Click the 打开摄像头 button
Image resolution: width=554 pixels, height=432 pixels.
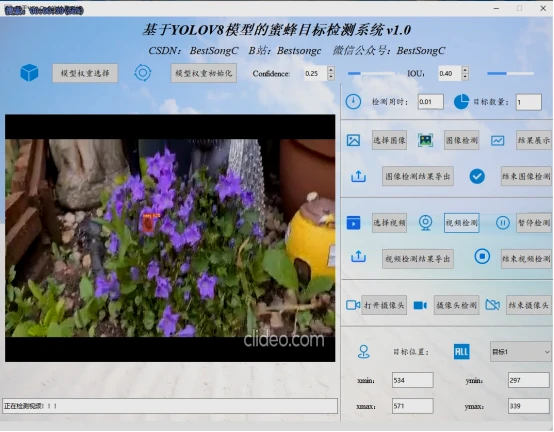click(x=384, y=305)
